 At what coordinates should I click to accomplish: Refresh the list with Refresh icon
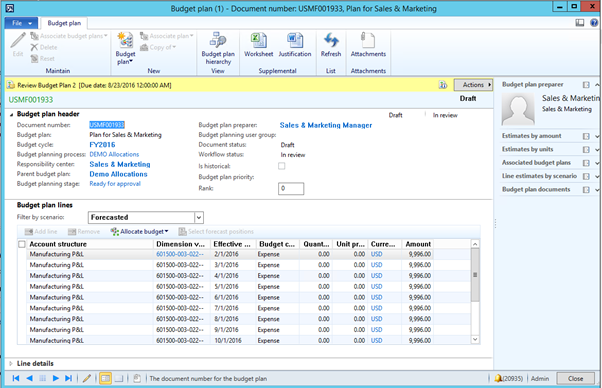click(x=331, y=41)
